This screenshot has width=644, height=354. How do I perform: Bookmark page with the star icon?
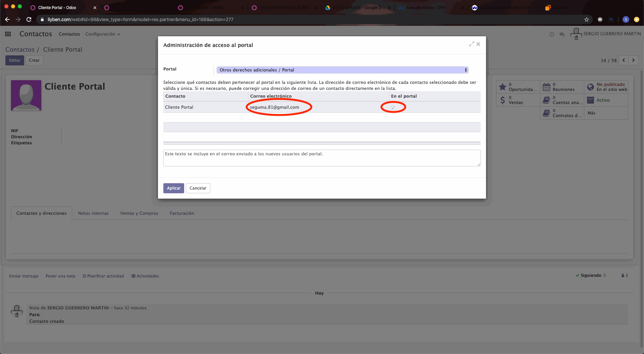[x=587, y=19]
